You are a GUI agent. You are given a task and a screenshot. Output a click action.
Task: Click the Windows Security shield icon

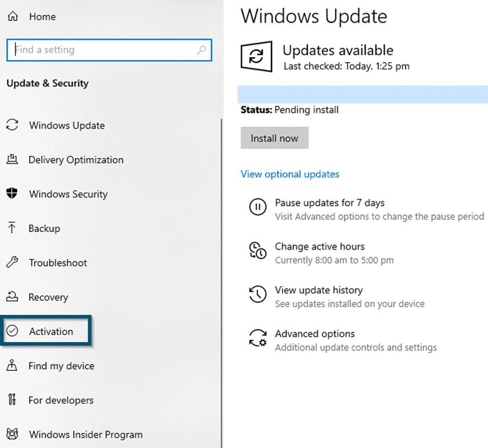point(12,193)
